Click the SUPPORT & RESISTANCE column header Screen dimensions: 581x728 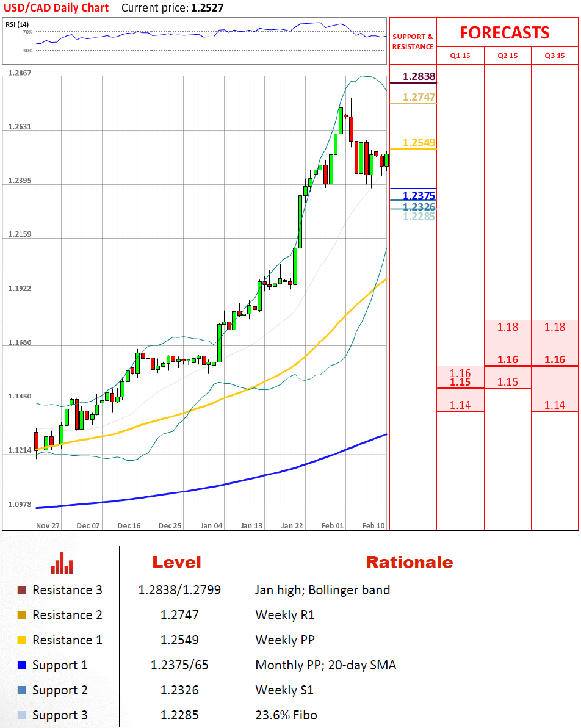coord(413,41)
